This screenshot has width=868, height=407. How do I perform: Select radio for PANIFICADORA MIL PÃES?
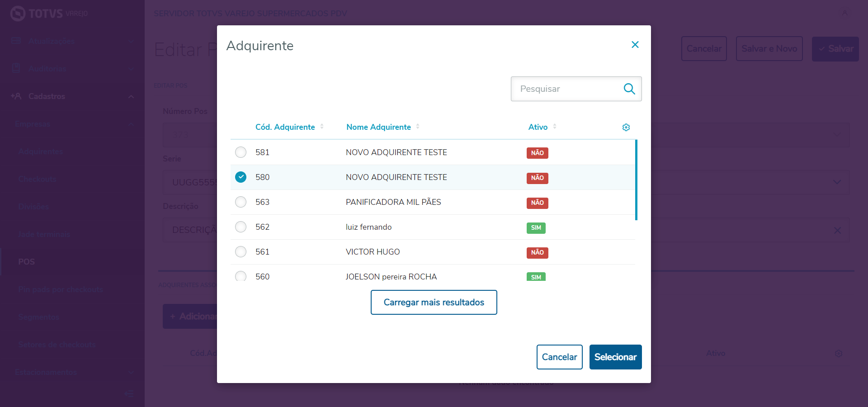pyautogui.click(x=241, y=202)
